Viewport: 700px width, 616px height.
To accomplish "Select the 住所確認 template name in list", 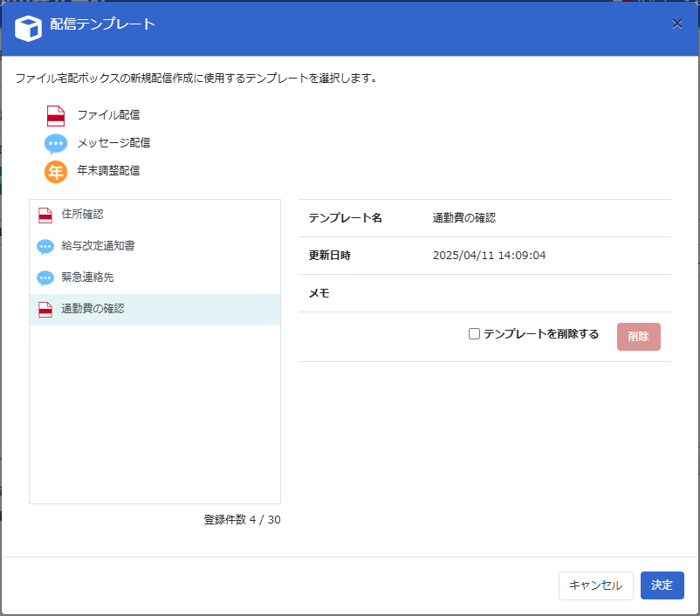I will pyautogui.click(x=83, y=215).
